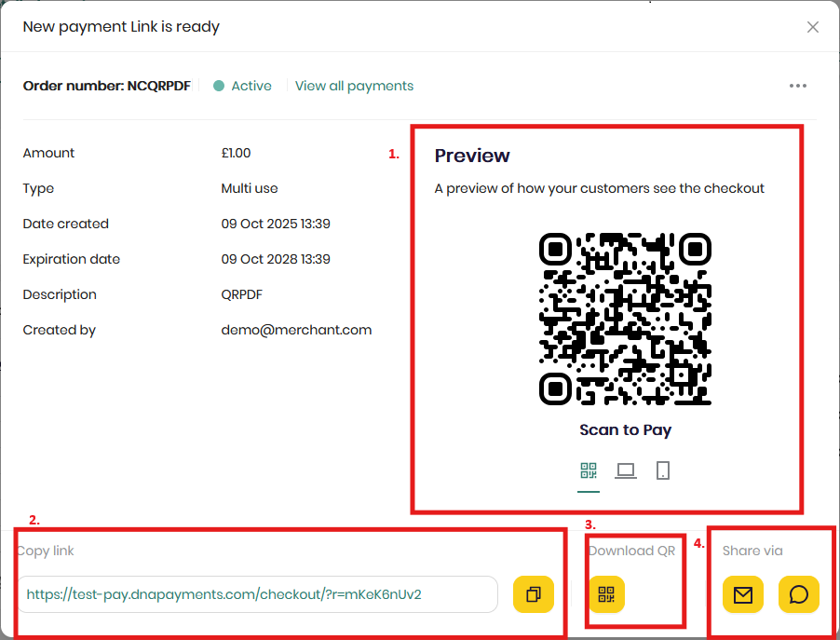Viewport: 840px width, 640px height.
Task: Click the Scan to Pay QR code
Action: (x=625, y=319)
